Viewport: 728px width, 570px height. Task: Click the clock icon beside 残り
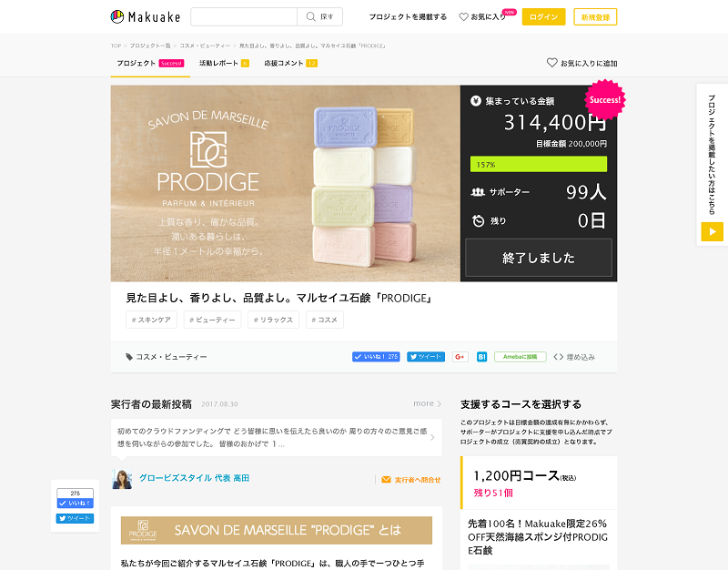[x=479, y=220]
